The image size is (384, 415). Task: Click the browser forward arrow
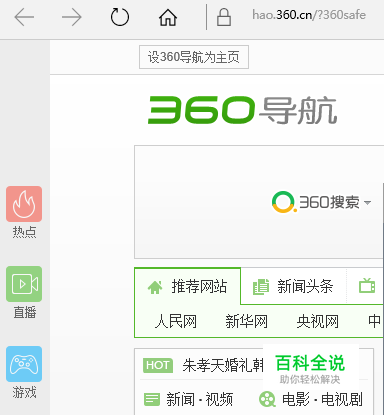click(72, 17)
